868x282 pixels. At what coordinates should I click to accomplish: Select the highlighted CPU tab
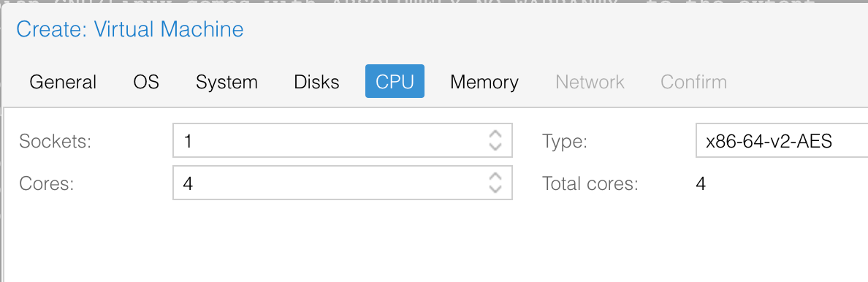tap(395, 82)
